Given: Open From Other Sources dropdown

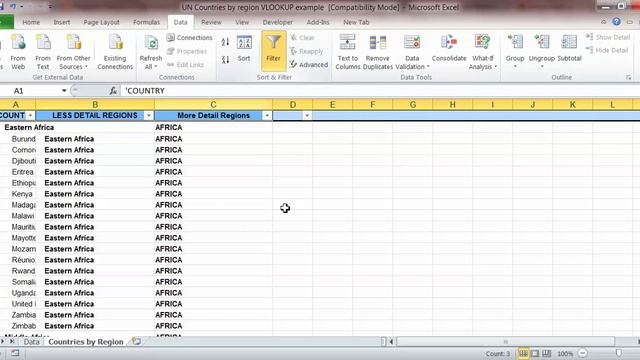Looking at the screenshot, I should pos(73,52).
